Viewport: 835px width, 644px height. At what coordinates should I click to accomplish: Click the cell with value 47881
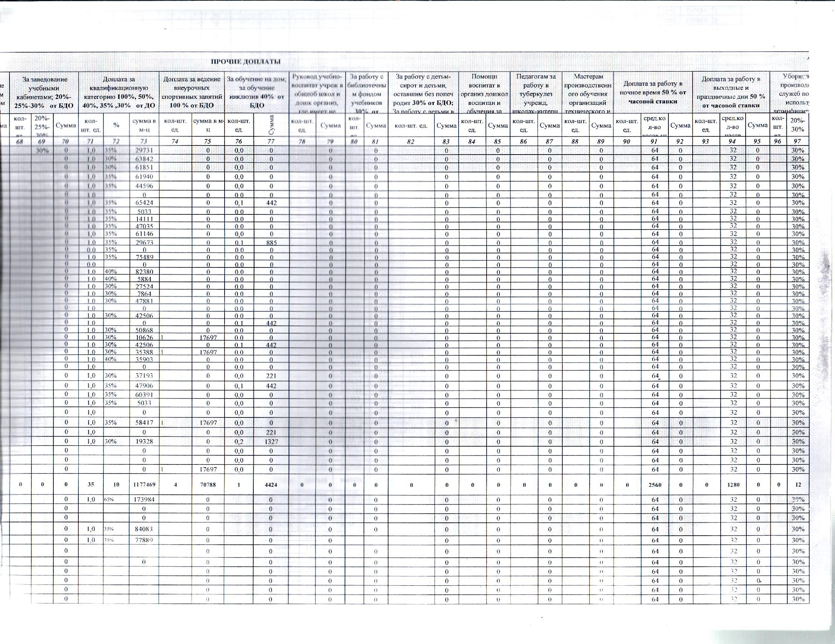tap(145, 301)
